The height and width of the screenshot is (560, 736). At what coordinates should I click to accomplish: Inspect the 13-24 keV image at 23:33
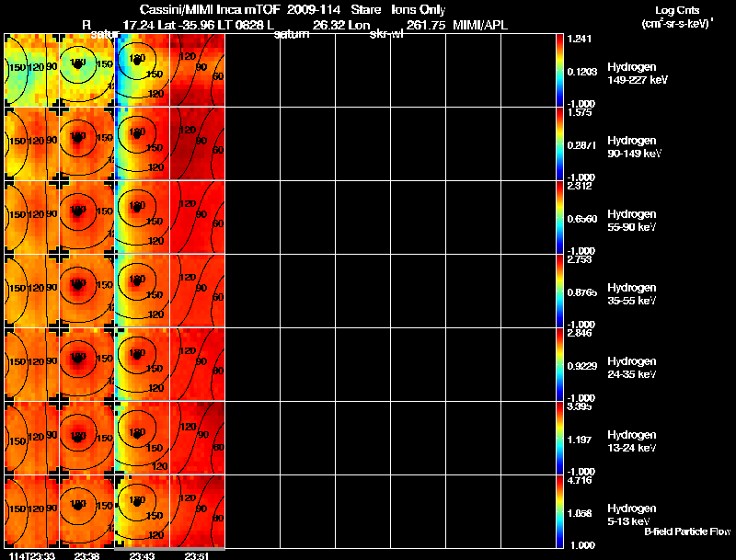[x=31, y=439]
